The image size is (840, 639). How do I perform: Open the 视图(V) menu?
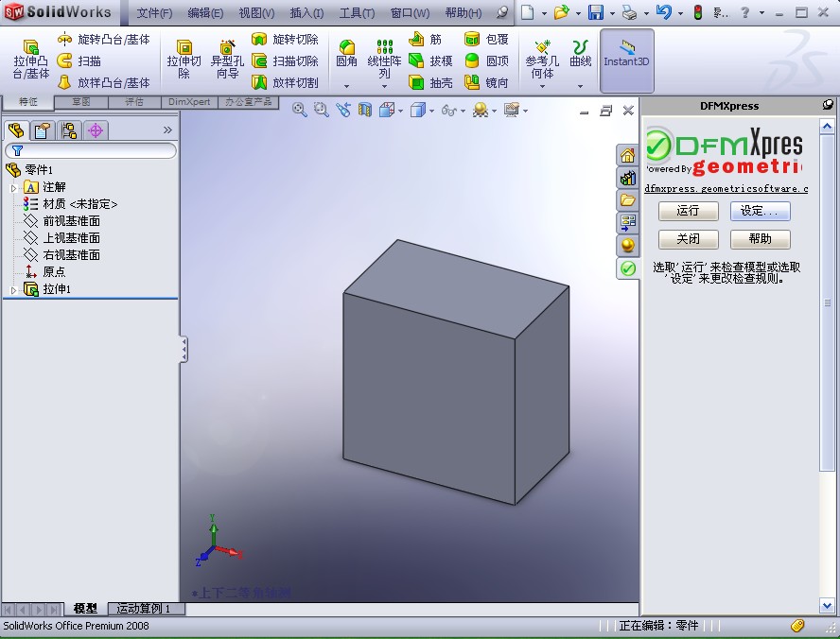pyautogui.click(x=256, y=13)
